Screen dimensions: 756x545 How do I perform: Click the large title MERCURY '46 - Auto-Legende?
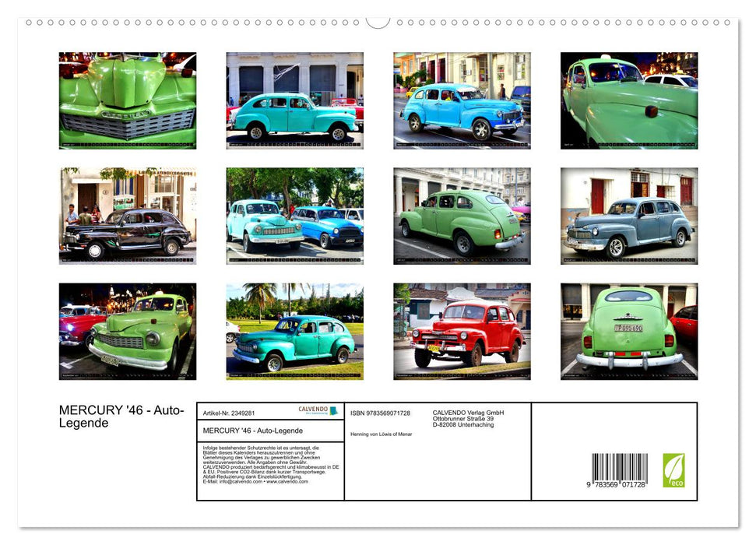coord(121,417)
